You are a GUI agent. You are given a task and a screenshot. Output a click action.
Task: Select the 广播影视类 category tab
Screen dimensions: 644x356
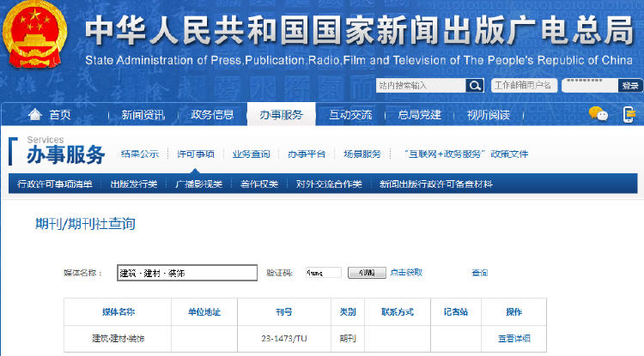pyautogui.click(x=198, y=184)
